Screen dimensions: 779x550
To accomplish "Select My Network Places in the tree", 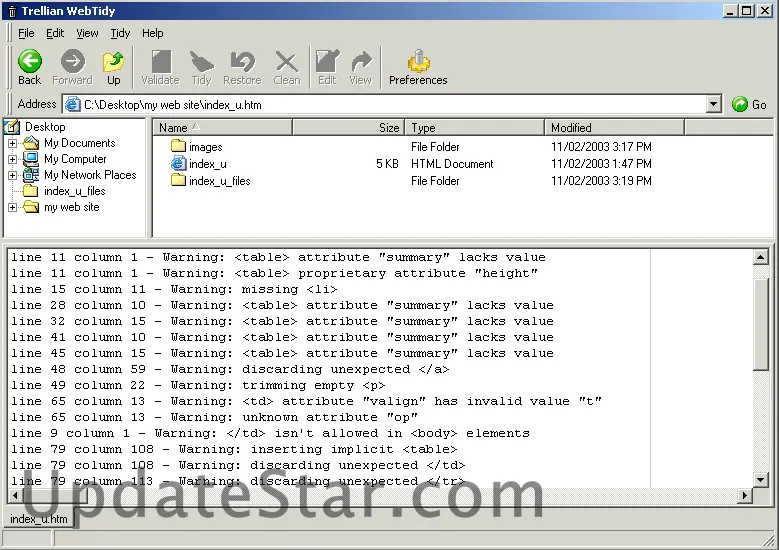I will (90, 175).
